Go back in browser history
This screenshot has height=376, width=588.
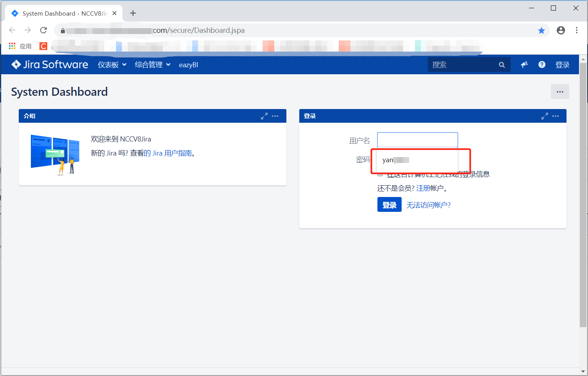[x=12, y=30]
